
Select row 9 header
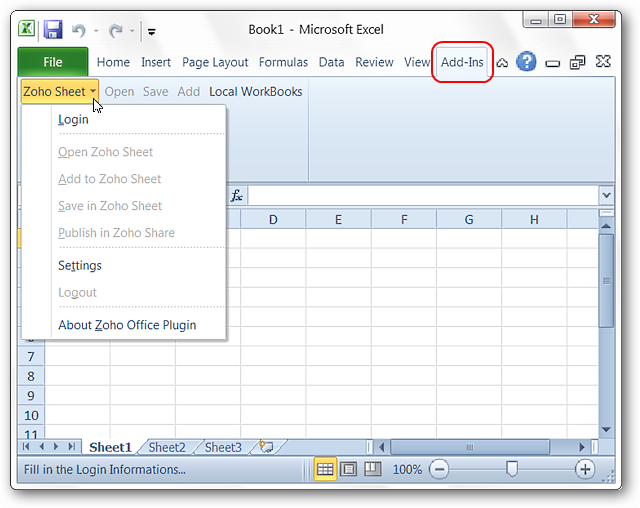tap(31, 396)
